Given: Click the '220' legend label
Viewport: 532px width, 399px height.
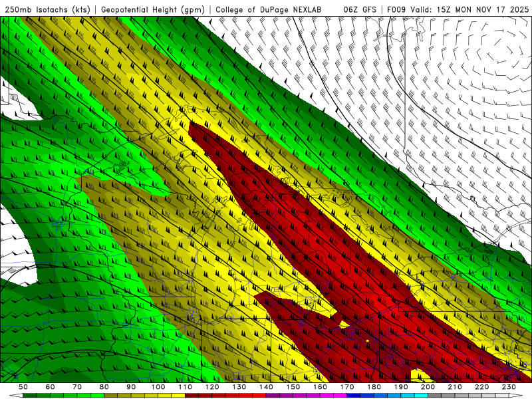Looking at the screenshot, I should (x=481, y=387).
